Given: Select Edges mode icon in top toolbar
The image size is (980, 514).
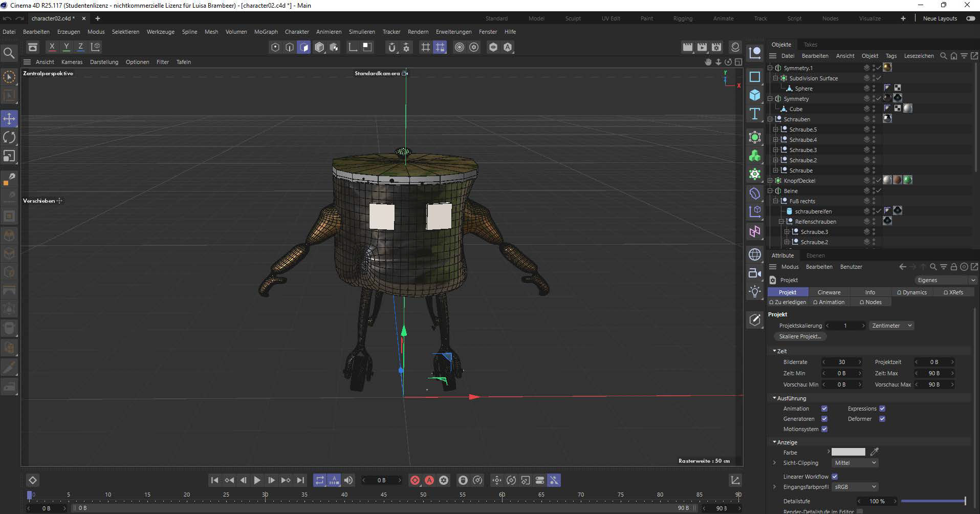Looking at the screenshot, I should point(290,47).
